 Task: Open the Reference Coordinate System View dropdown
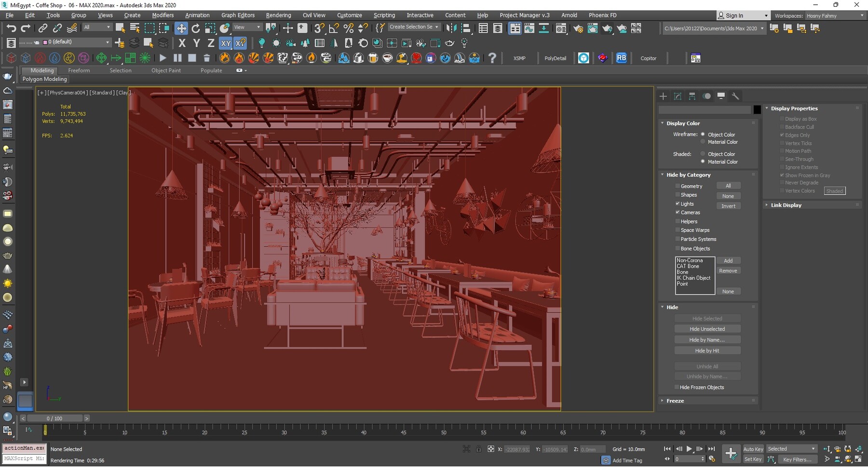(x=247, y=27)
